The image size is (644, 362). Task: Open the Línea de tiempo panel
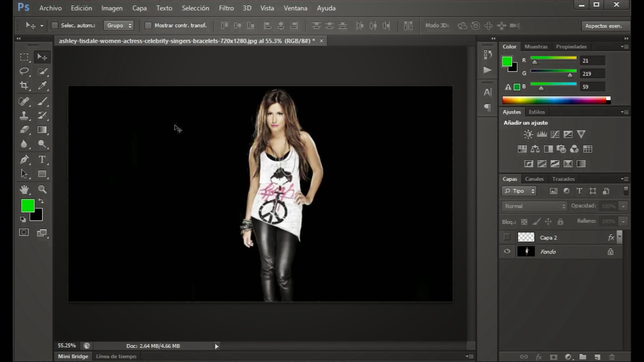tap(116, 356)
